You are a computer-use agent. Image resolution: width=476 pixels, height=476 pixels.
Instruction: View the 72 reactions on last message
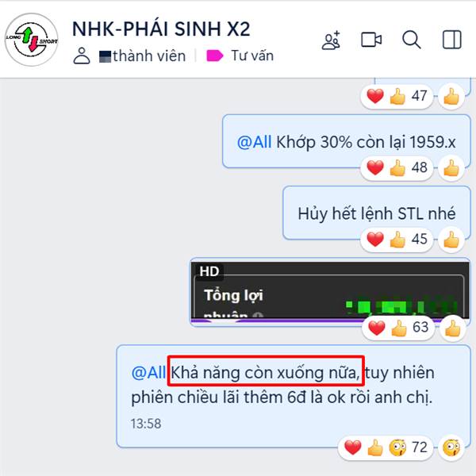coord(386,447)
